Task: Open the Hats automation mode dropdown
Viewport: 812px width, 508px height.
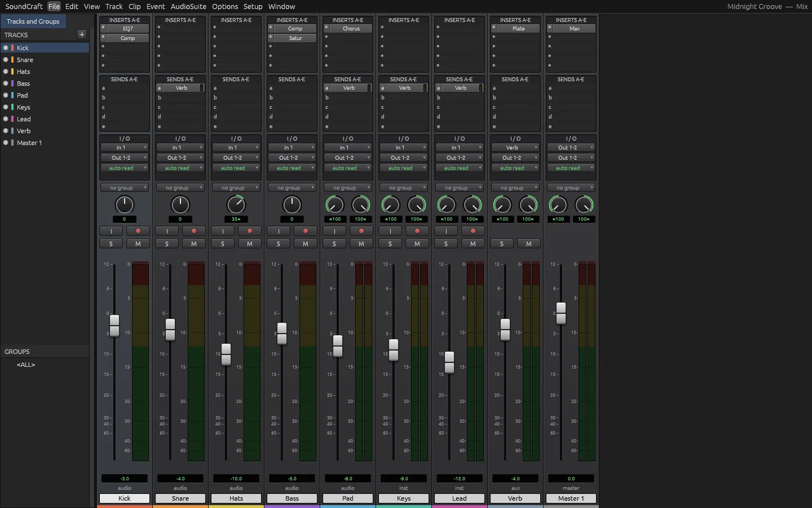Action: 236,168
